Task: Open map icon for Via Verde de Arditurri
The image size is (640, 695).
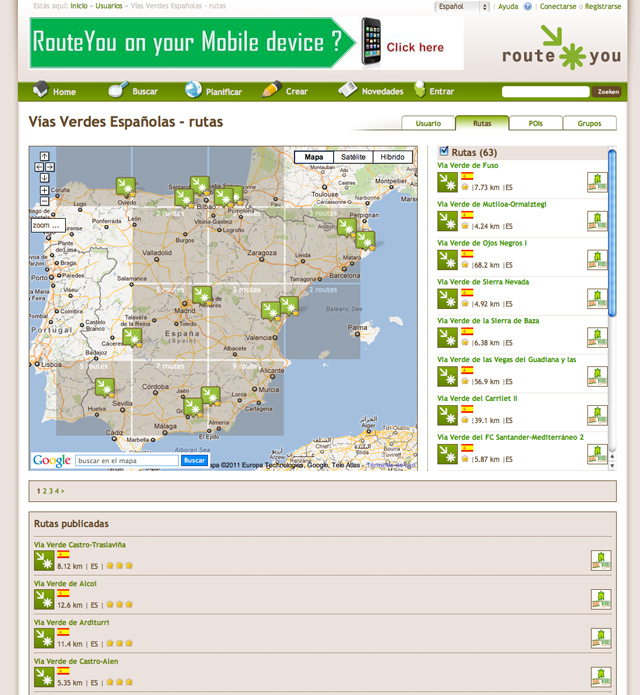Action: 601,638
